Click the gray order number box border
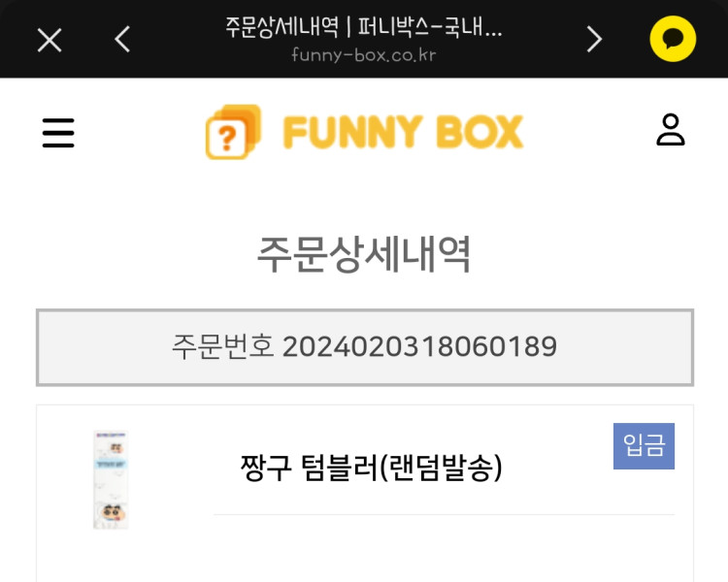This screenshot has height=582, width=728. pyautogui.click(x=364, y=311)
